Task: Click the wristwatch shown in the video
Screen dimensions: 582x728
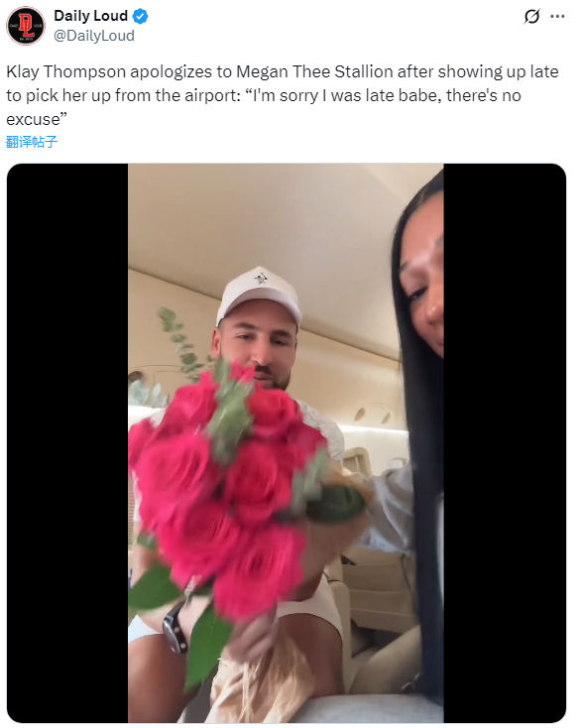Action: tap(175, 628)
